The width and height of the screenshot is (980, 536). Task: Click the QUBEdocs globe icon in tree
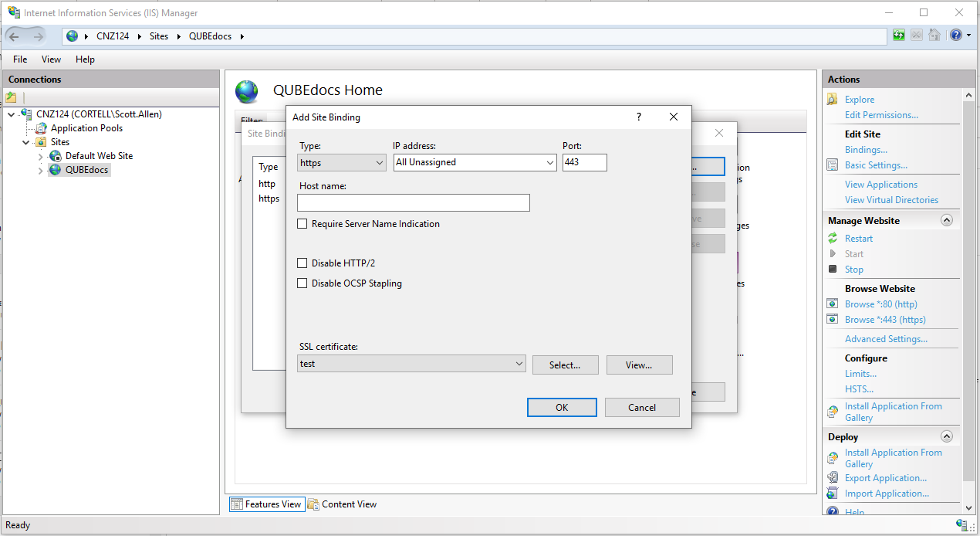click(56, 170)
